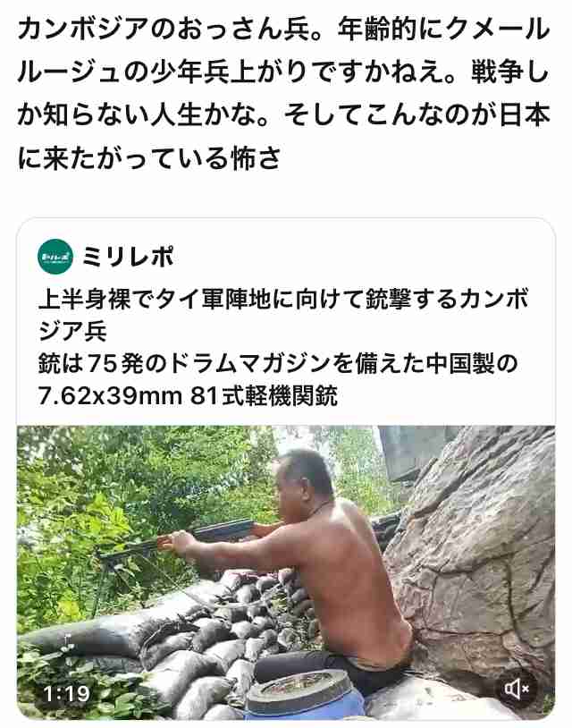This screenshot has height=728, width=572.
Task: Select the line 銃は75発のドラムマガジン
Action: [277, 363]
